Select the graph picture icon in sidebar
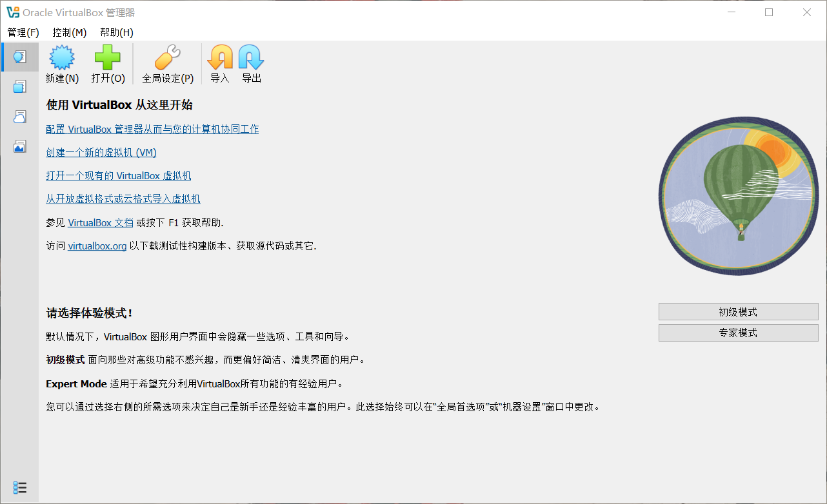 (20, 146)
